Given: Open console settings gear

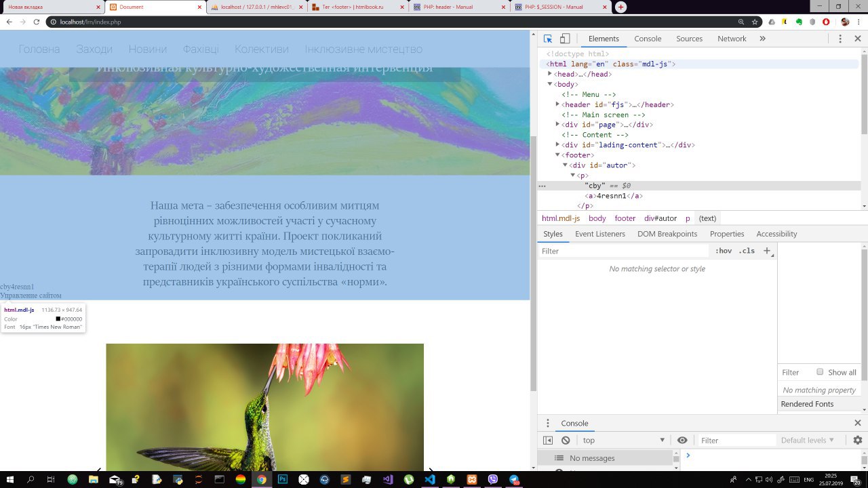Looking at the screenshot, I should pos(858,441).
